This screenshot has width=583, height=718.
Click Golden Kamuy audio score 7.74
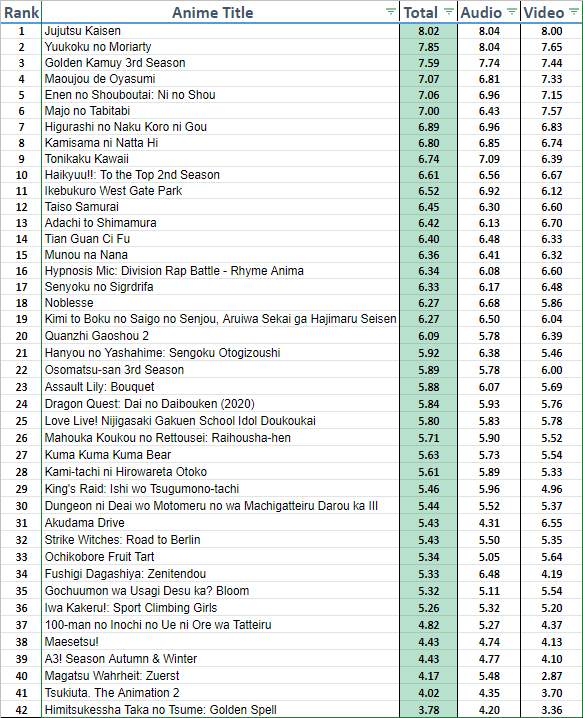pos(489,63)
